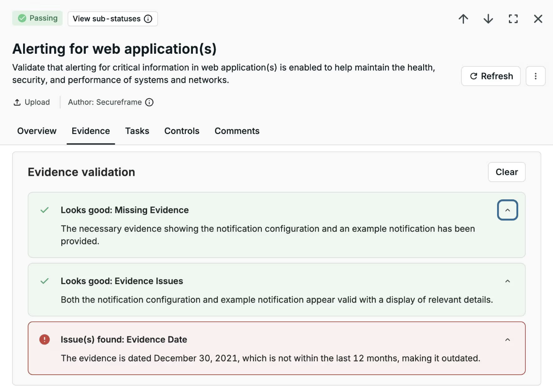The image size is (553, 392).
Task: Click the heading Alerting for web application(s)
Action: click(114, 49)
